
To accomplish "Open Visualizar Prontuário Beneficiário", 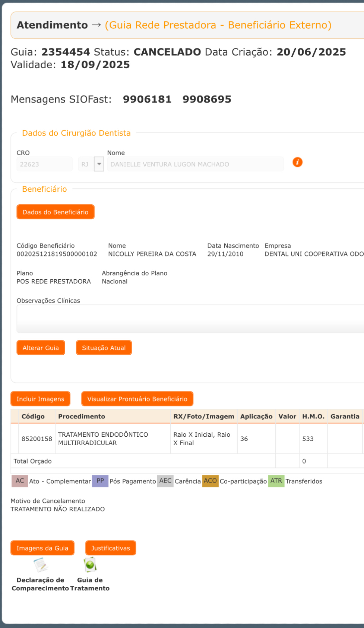I will click(137, 399).
